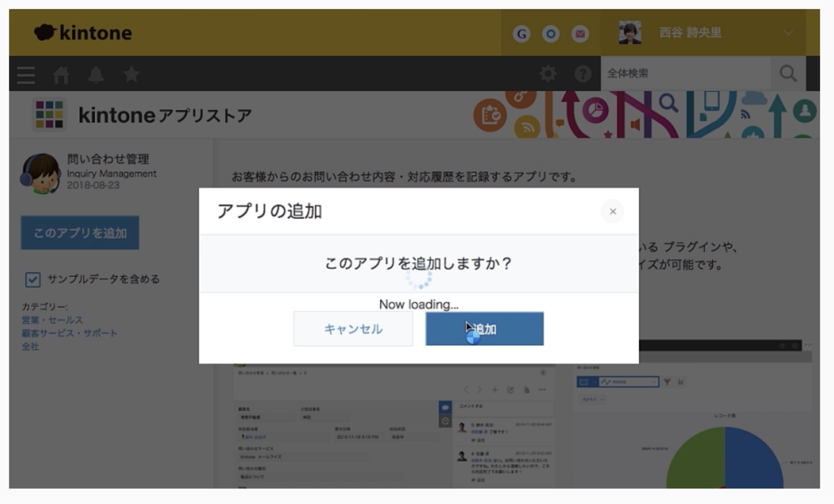Open the mail envelope icon in the header
834x504 pixels.
tap(580, 33)
